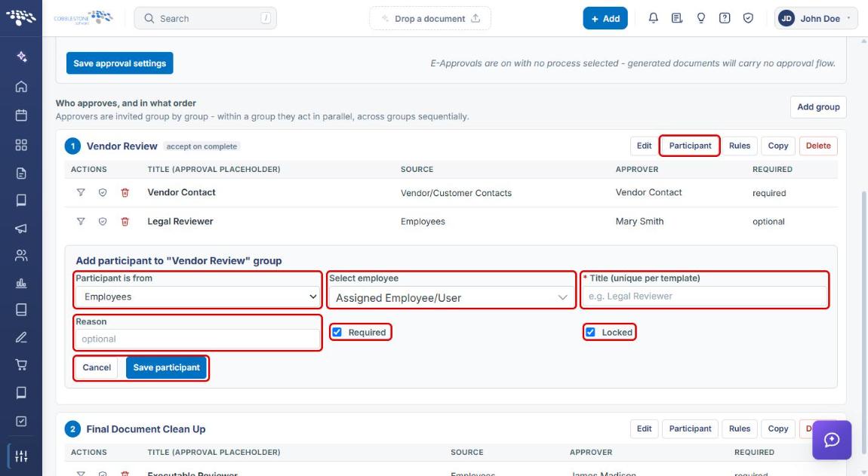Image resolution: width=868 pixels, height=476 pixels.
Task: Click the filter icon for Vendor Contact row
Action: [81, 192]
